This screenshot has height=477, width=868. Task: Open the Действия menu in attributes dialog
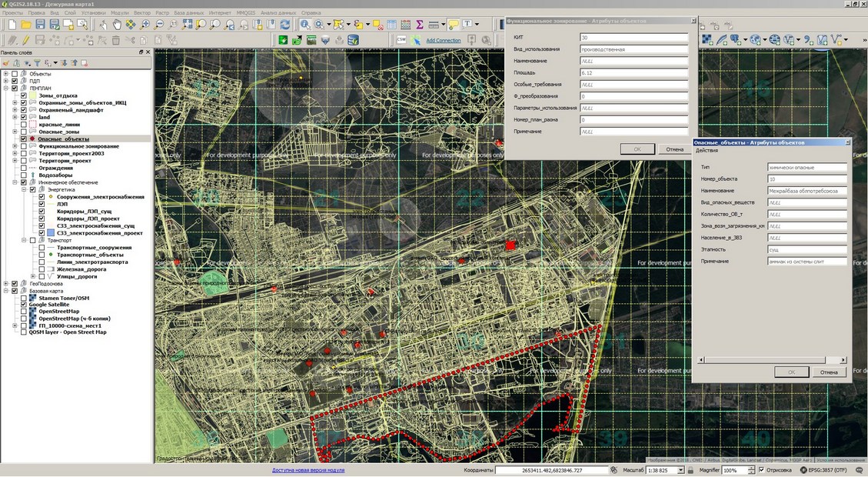[707, 150]
